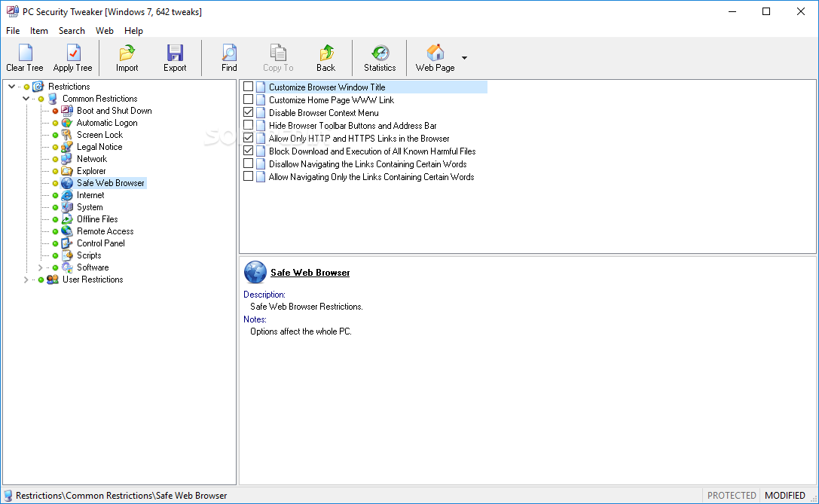Uncheck Allow Only HTTP and HTTPS Links

pos(249,138)
